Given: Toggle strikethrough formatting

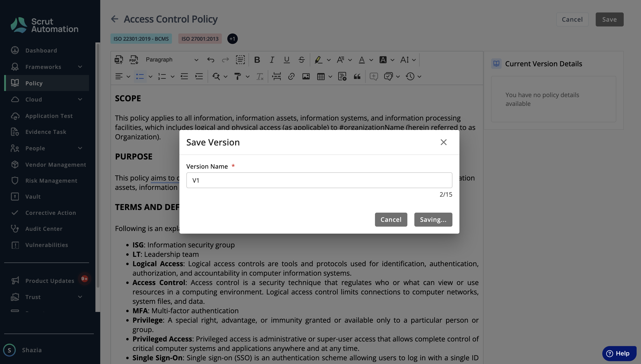Looking at the screenshot, I should click(301, 60).
